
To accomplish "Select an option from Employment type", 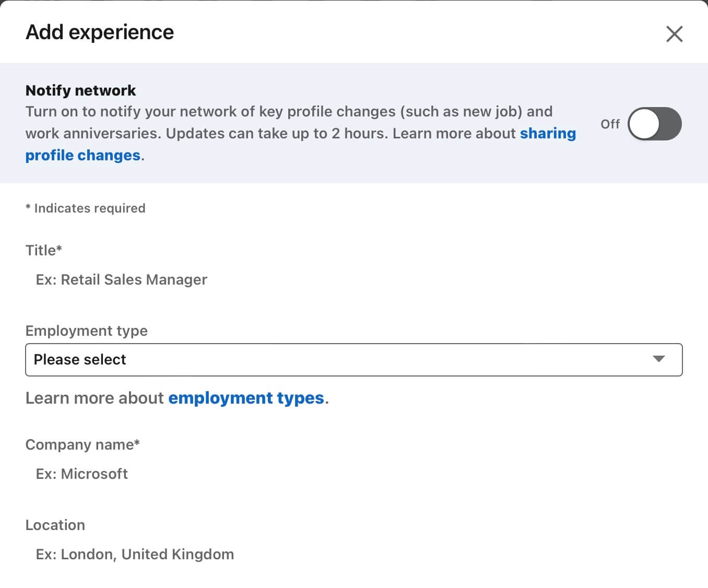I will pos(354,359).
